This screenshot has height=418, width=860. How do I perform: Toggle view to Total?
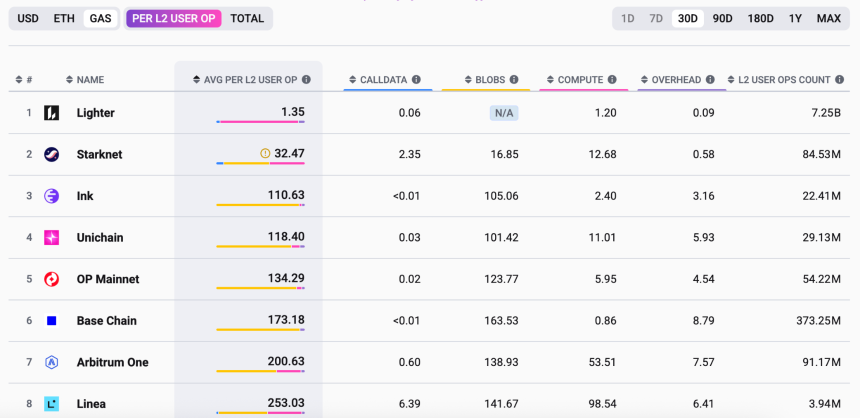pos(247,18)
